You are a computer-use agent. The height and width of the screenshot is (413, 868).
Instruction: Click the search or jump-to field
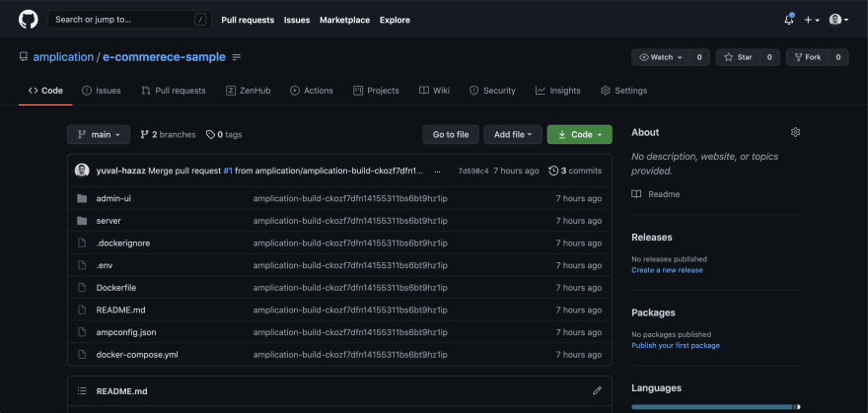click(129, 20)
